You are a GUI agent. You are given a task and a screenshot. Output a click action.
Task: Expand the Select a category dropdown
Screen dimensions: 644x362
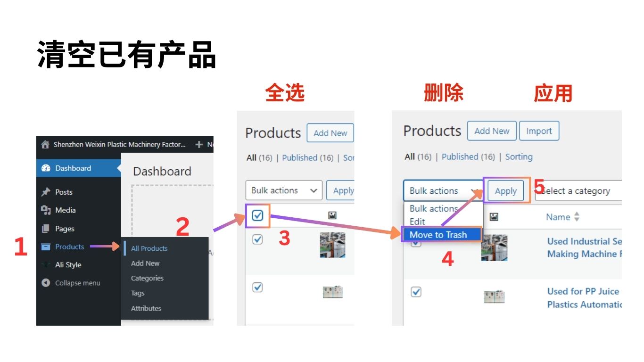pos(578,191)
